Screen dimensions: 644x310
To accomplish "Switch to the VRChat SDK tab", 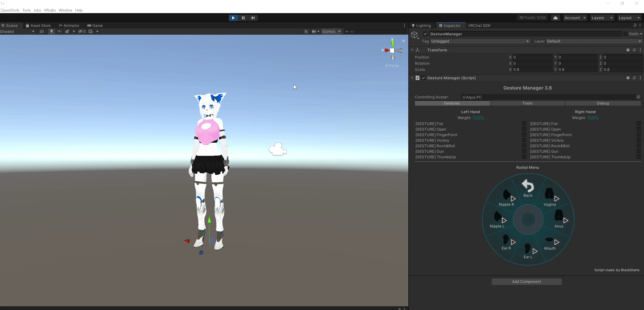I will point(479,25).
